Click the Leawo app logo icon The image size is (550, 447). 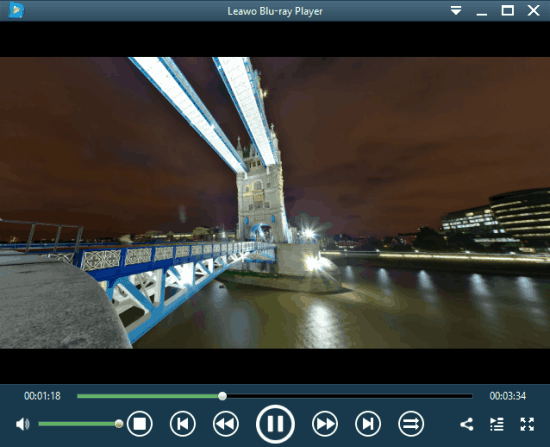pos(16,10)
